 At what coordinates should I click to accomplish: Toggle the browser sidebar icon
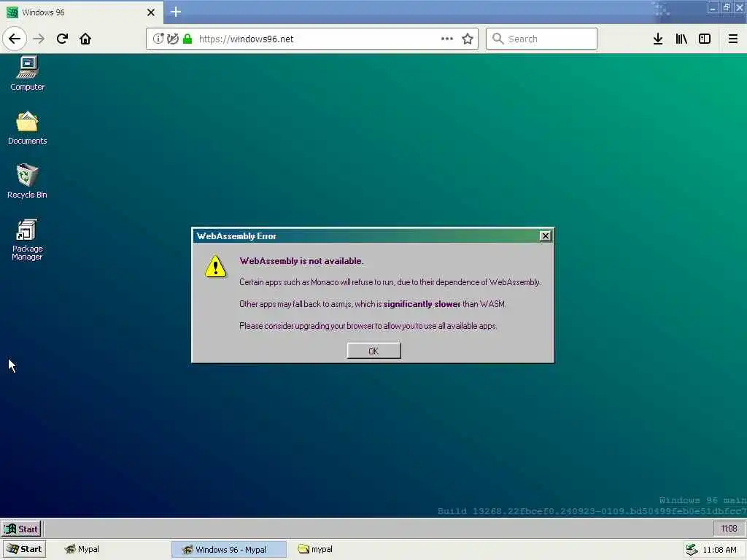pos(705,39)
